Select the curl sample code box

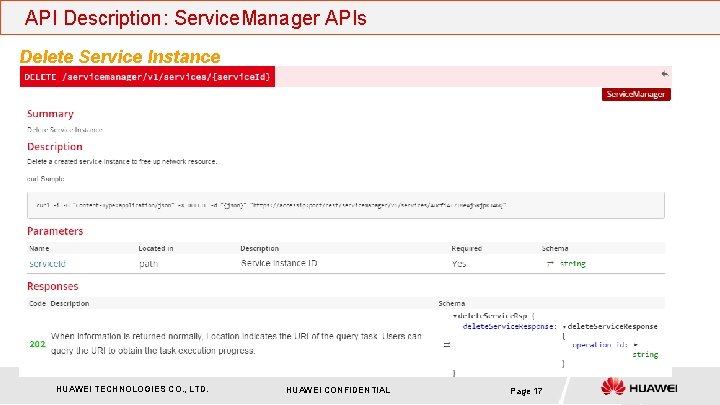click(x=345, y=205)
